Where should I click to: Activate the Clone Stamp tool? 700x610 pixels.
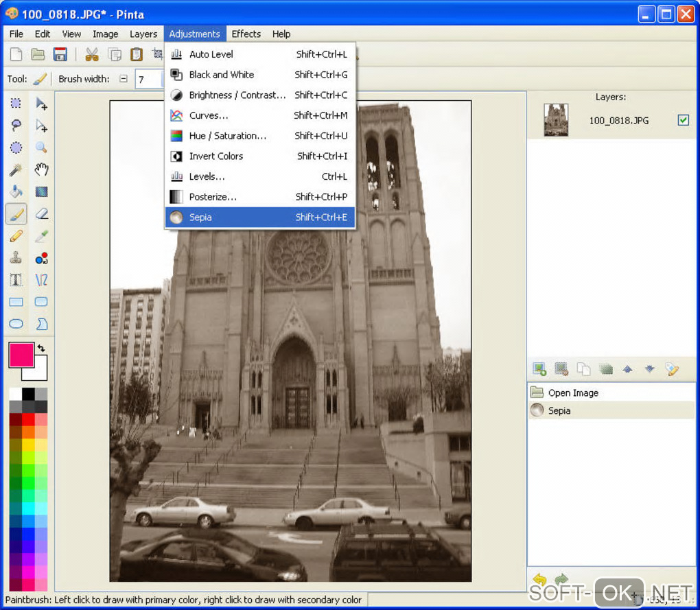pyautogui.click(x=16, y=258)
